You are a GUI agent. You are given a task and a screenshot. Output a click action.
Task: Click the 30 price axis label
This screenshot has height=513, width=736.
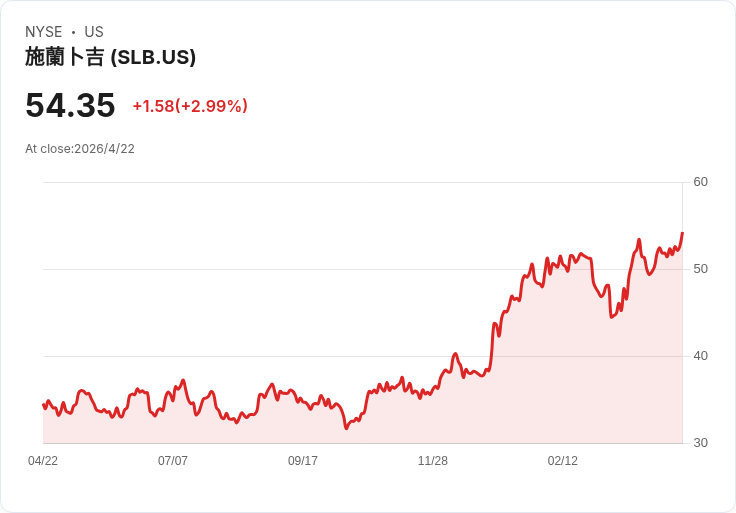[700, 443]
